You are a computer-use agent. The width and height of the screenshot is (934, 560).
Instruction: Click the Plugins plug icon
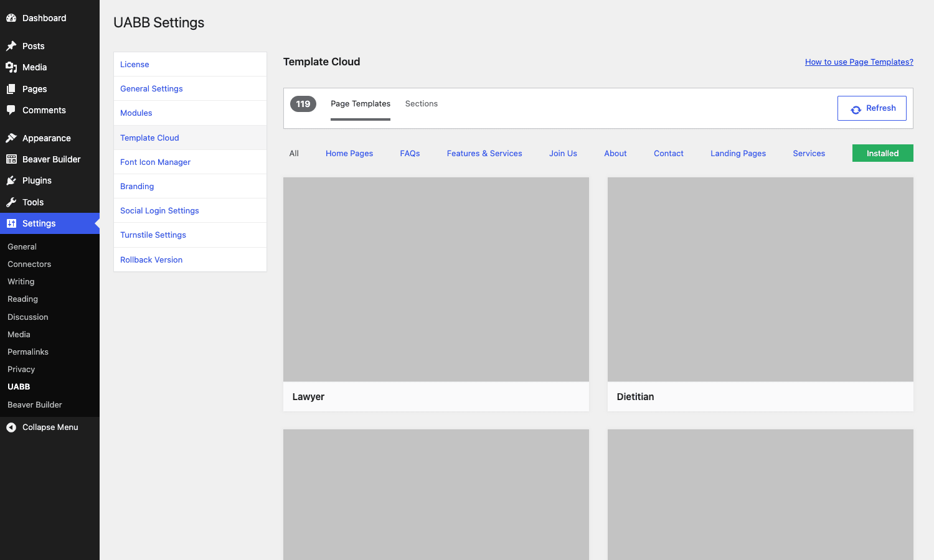click(x=11, y=180)
